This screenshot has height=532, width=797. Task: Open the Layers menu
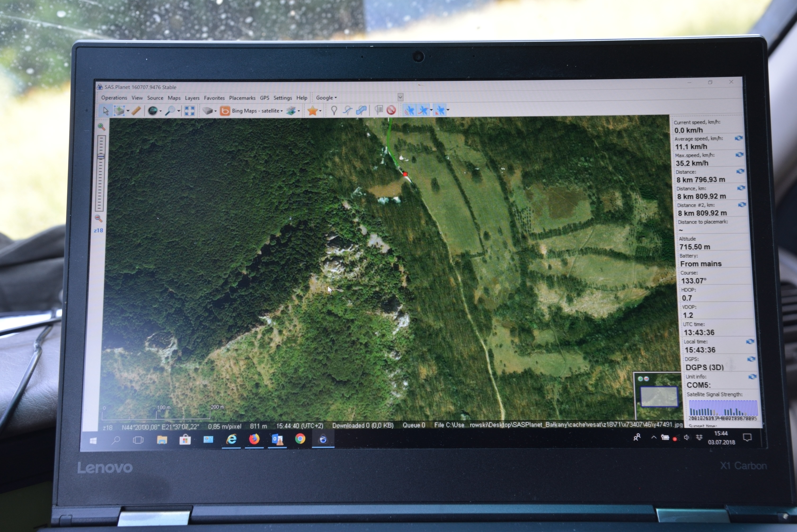192,98
